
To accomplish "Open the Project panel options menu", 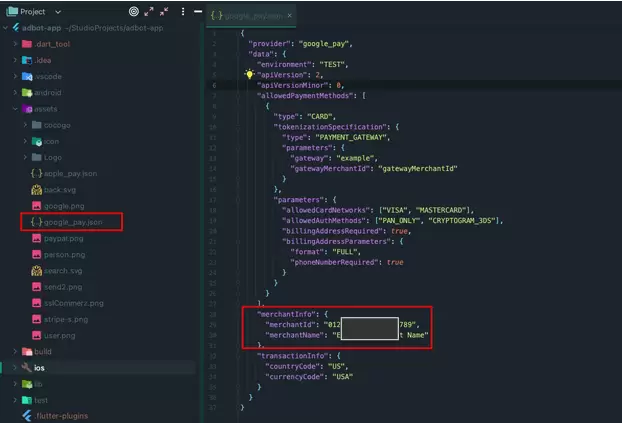I will click(x=183, y=12).
